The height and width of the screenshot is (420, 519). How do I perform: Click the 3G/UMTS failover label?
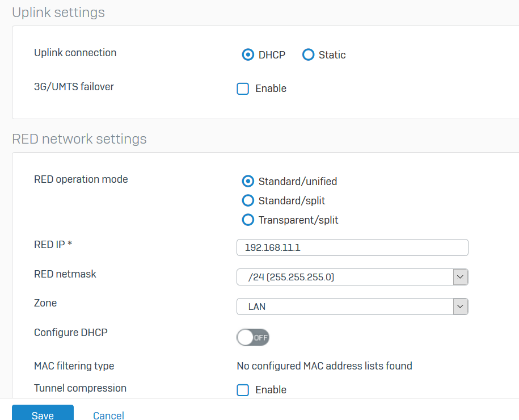pyautogui.click(x=74, y=87)
